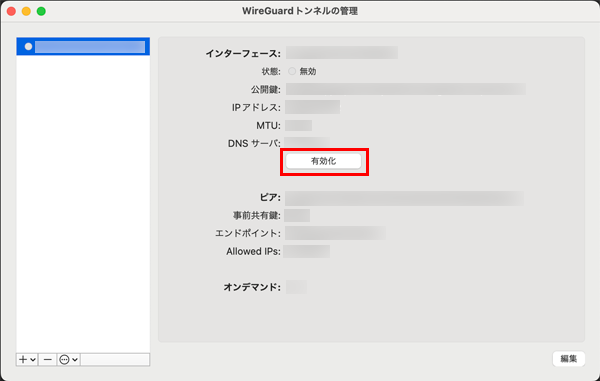Click the インターフェース label
Image resolution: width=600 pixels, height=381 pixels.
pos(243,54)
